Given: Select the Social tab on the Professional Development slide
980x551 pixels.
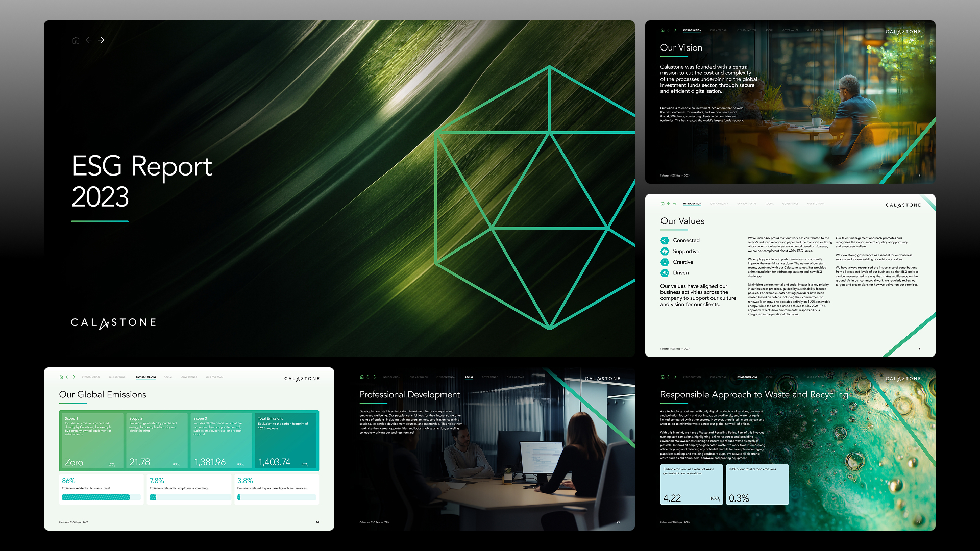Looking at the screenshot, I should (469, 377).
